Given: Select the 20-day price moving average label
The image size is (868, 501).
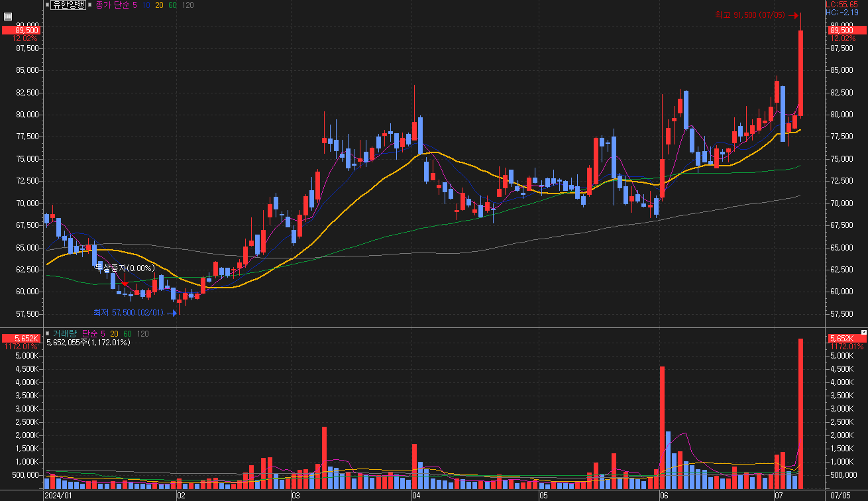Looking at the screenshot, I should tap(159, 5).
